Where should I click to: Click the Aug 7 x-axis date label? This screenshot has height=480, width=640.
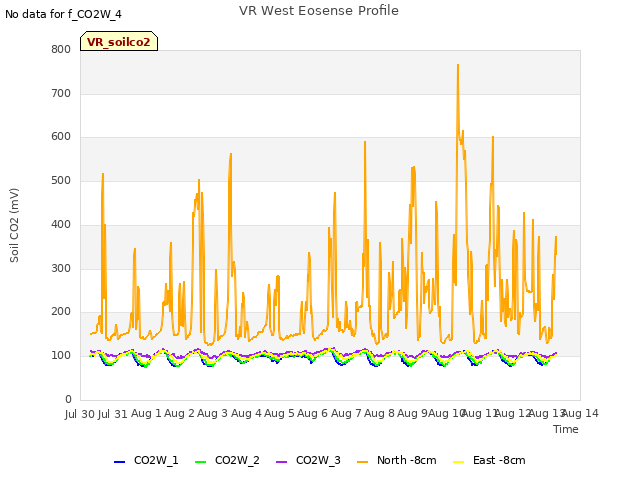point(346,413)
